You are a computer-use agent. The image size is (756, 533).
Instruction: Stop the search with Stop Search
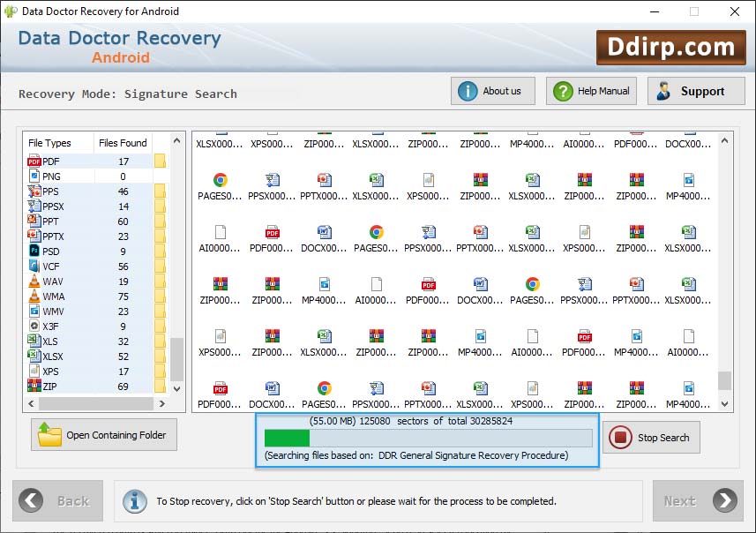click(x=651, y=438)
